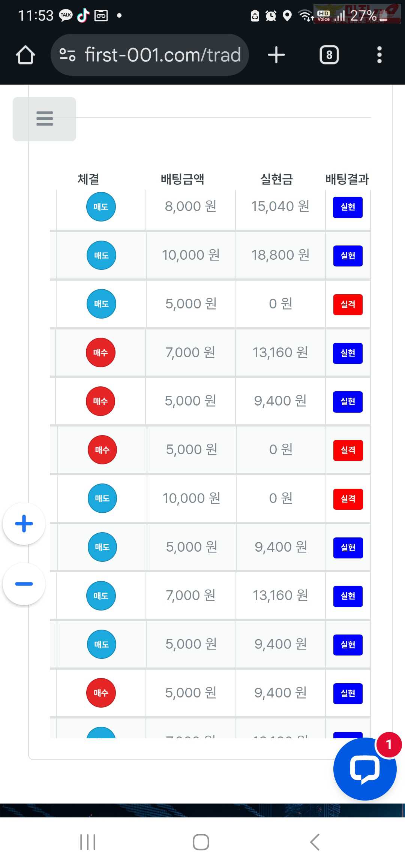Open the live chat bubble

pos(364,769)
